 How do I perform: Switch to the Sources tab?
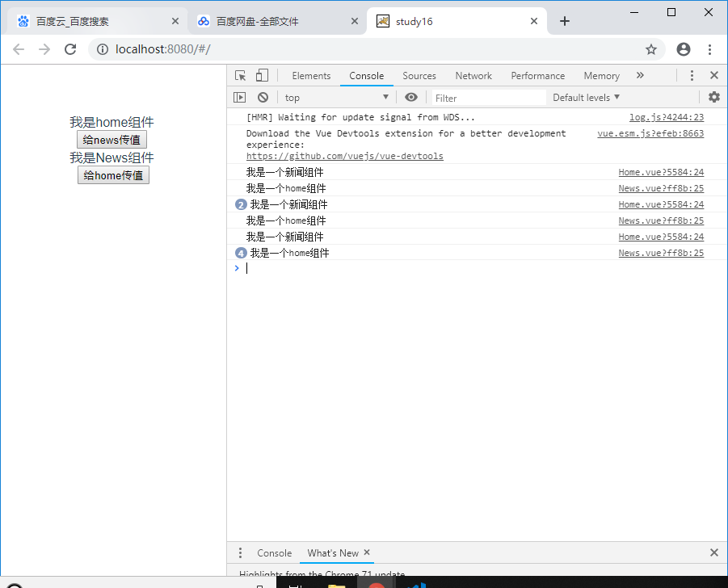tap(419, 76)
